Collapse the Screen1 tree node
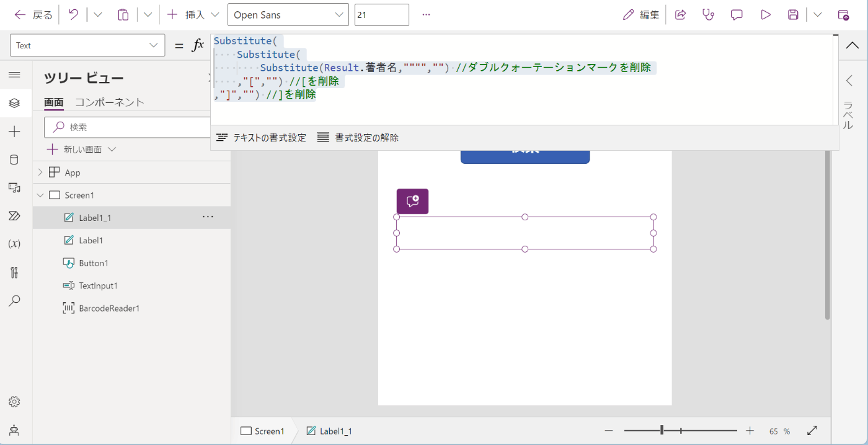Viewport: 868px width, 445px height. tap(40, 195)
